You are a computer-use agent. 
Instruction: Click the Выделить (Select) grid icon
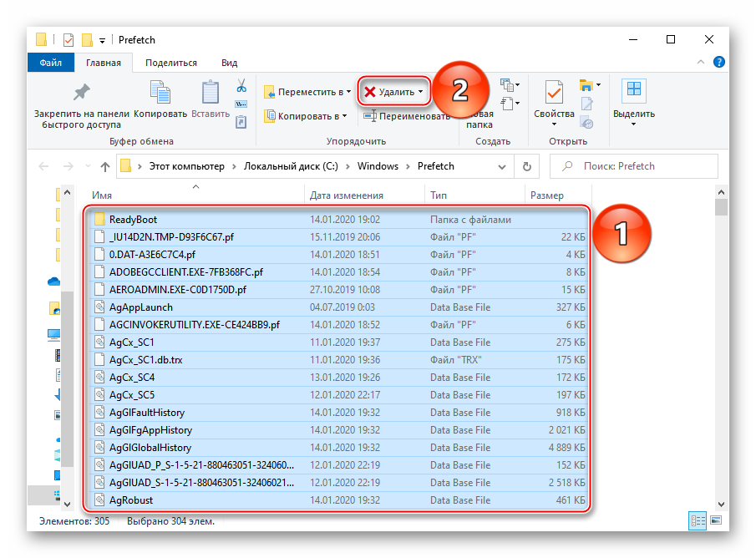point(634,93)
